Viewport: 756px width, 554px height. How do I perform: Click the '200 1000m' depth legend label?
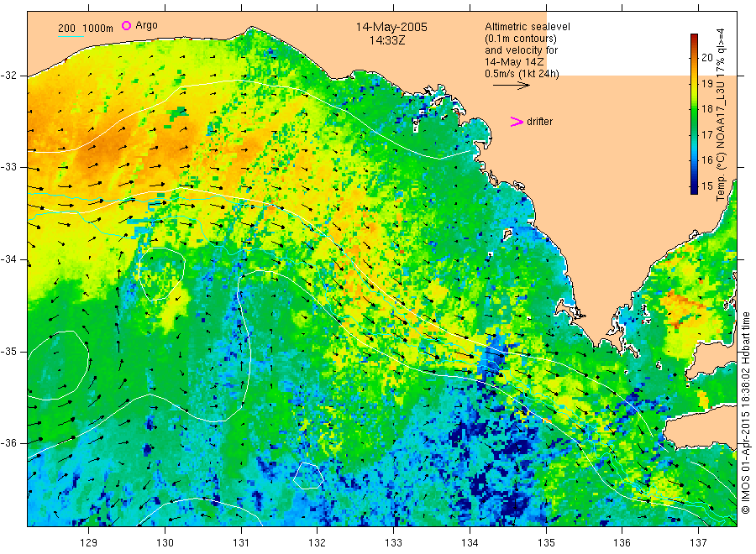pos(86,29)
